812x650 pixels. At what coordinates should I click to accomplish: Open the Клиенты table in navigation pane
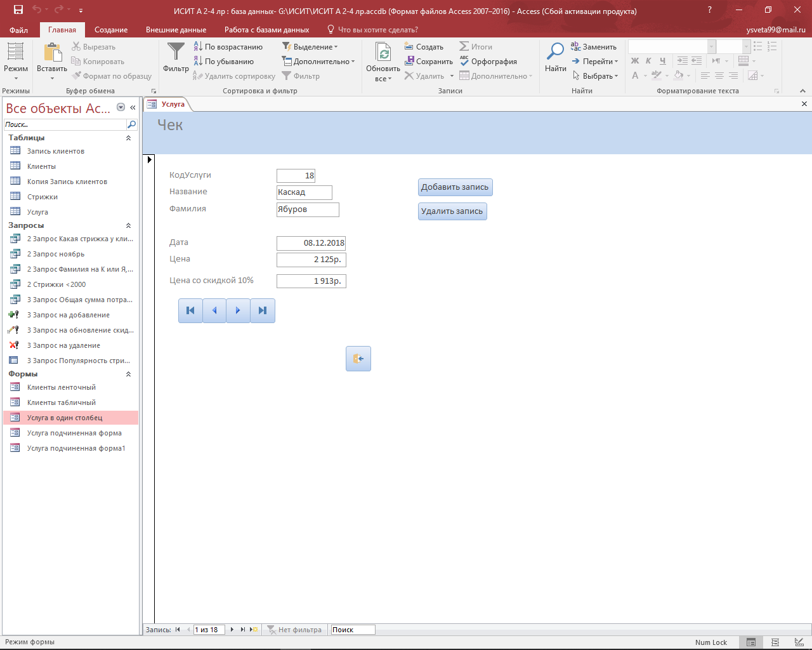(x=41, y=166)
